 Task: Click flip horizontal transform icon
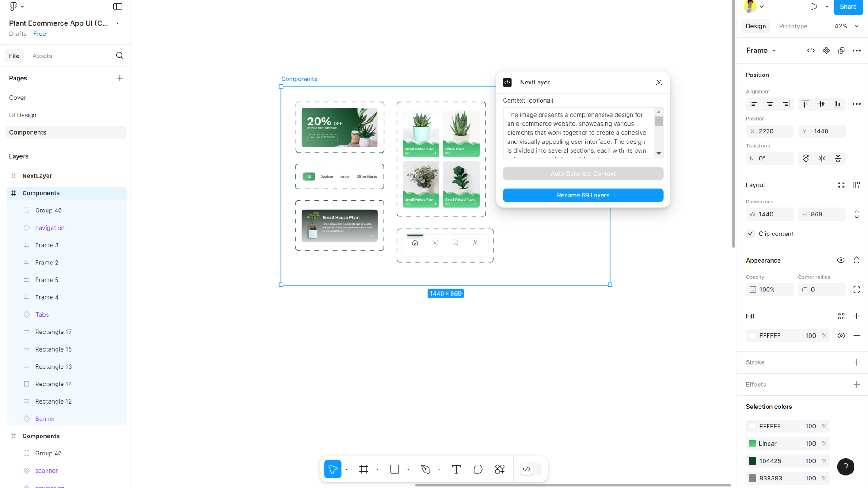(x=822, y=158)
